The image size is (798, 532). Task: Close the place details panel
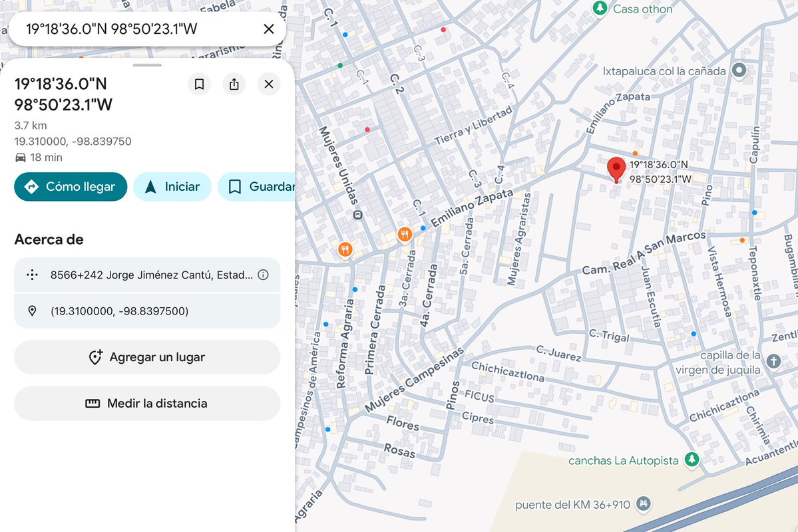click(269, 84)
